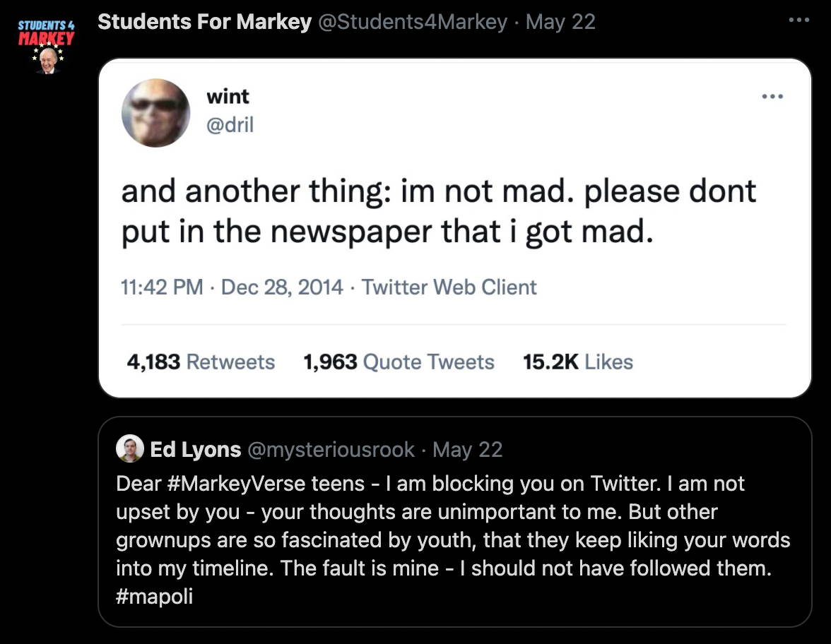Open the @dril handle
Image resolution: width=831 pixels, height=644 pixels.
(x=230, y=125)
